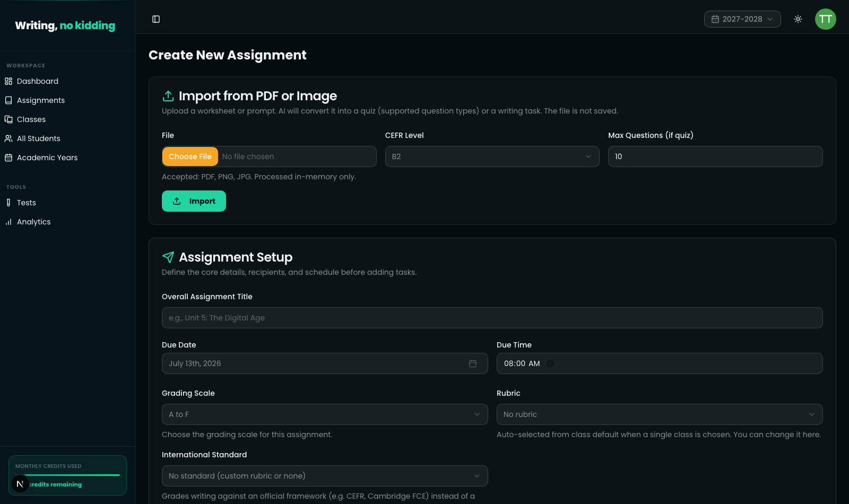Open Classes in the sidebar
The image size is (849, 504).
[31, 119]
